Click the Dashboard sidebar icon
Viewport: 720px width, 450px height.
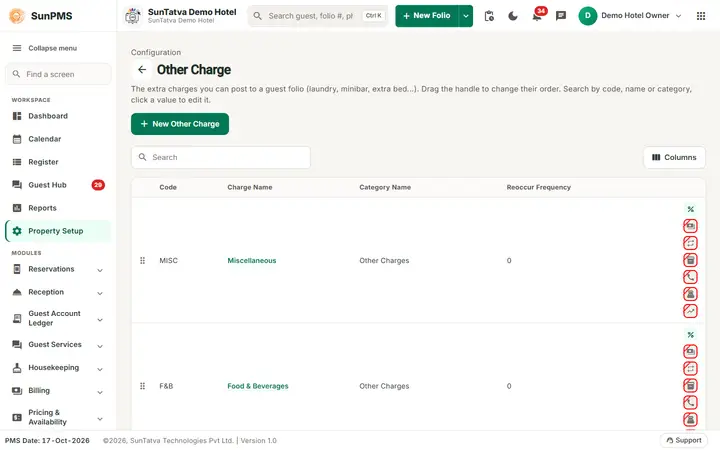tap(17, 116)
